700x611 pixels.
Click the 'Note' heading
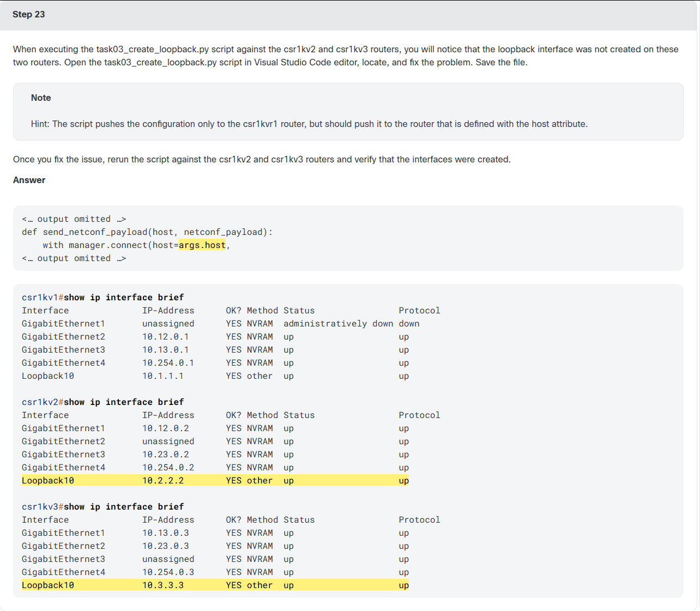pyautogui.click(x=41, y=98)
